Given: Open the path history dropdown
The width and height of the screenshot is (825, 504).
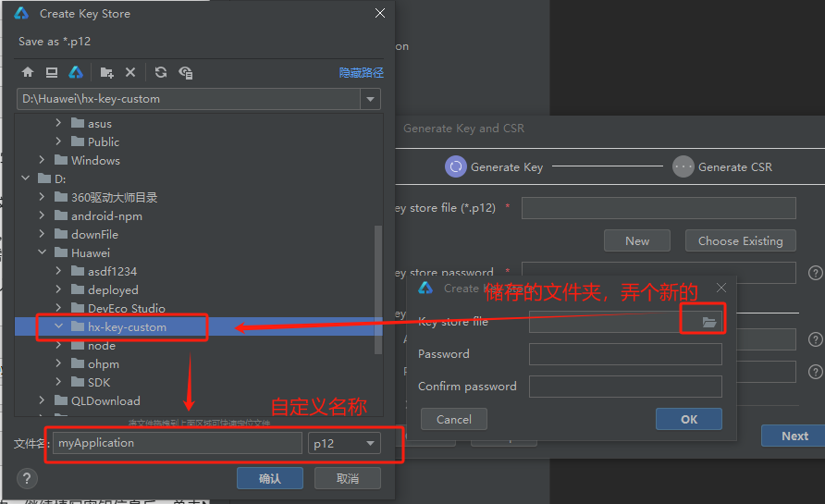Looking at the screenshot, I should point(370,99).
